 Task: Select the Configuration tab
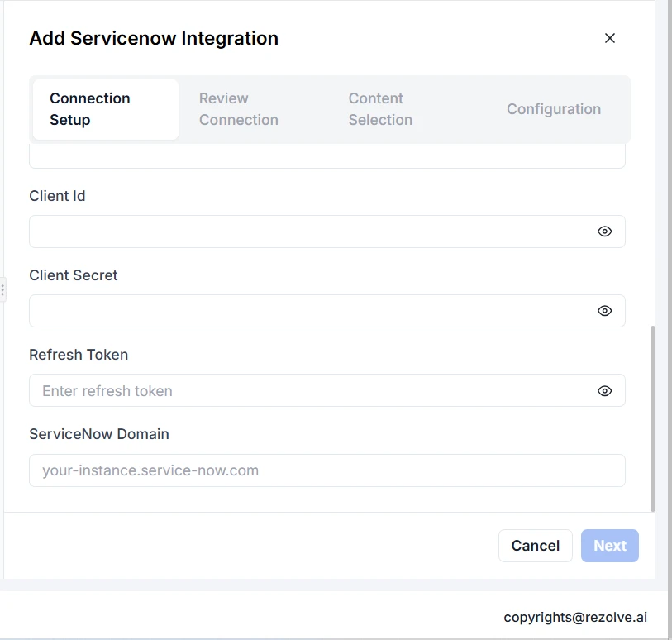(553, 109)
